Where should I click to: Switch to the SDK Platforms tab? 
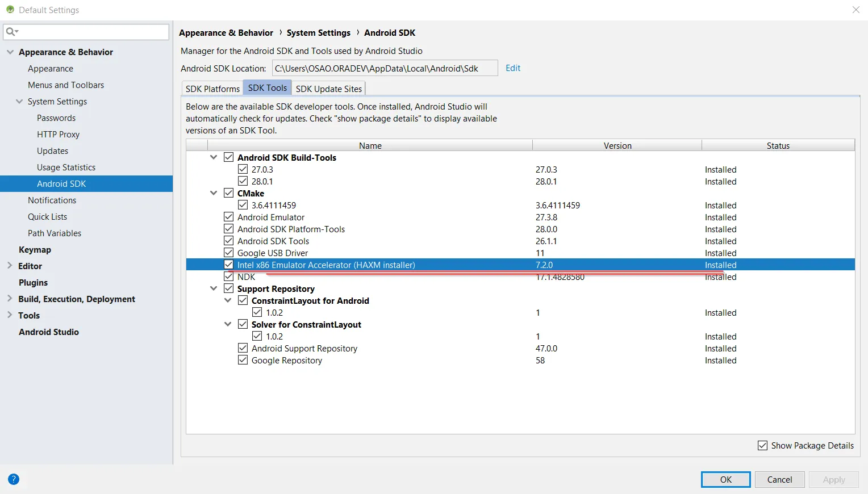[212, 89]
